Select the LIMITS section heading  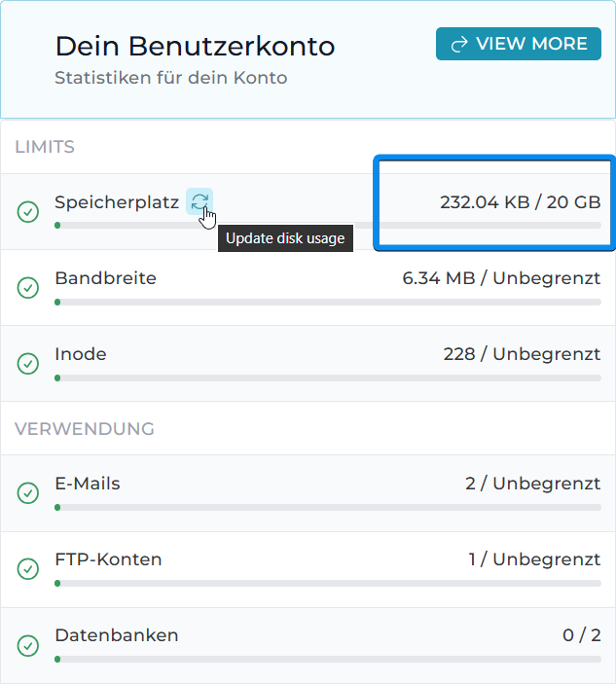click(45, 147)
